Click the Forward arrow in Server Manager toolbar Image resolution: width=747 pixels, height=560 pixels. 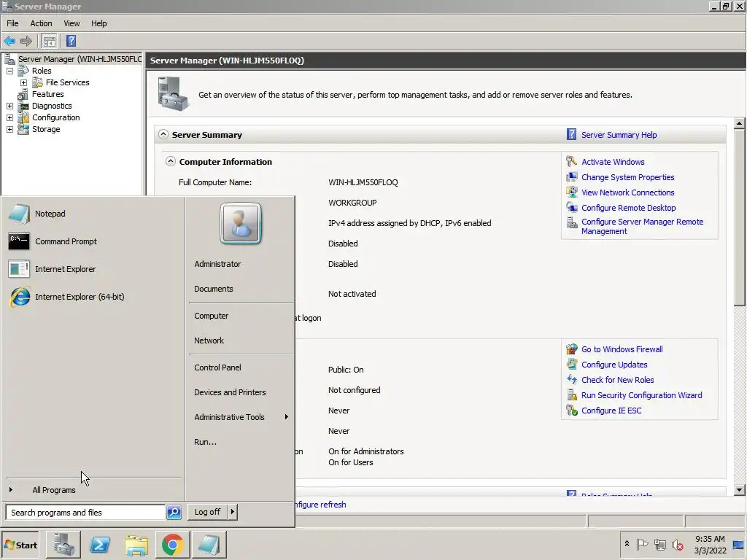26,42
